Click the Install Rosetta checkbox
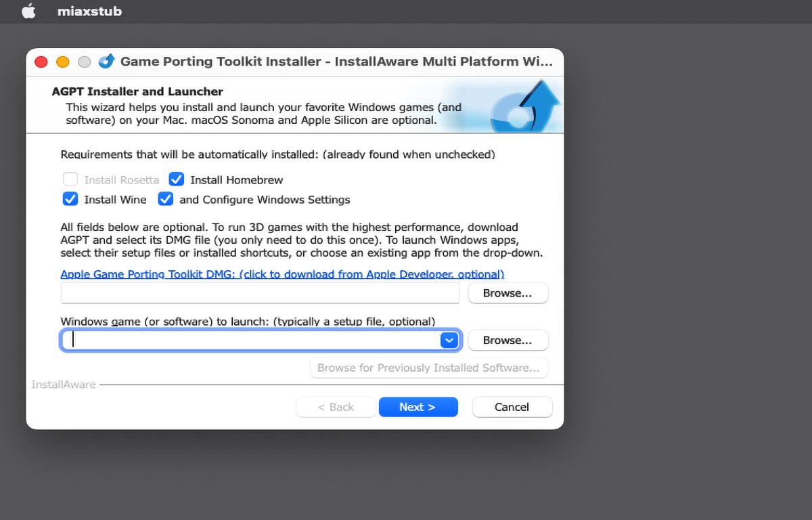The width and height of the screenshot is (812, 520). (x=70, y=179)
